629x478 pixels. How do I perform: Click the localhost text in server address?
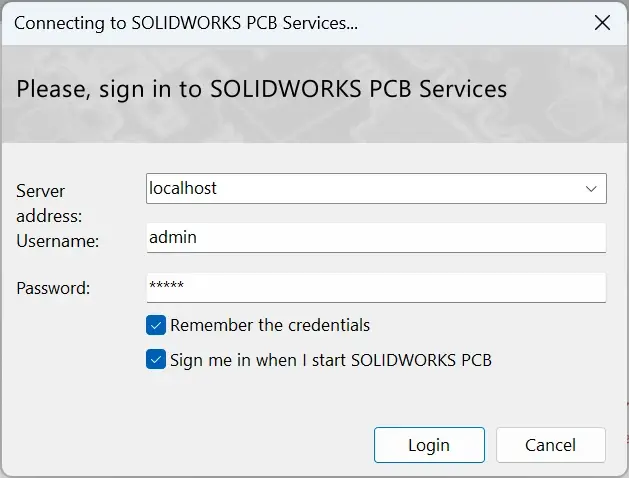[183, 188]
